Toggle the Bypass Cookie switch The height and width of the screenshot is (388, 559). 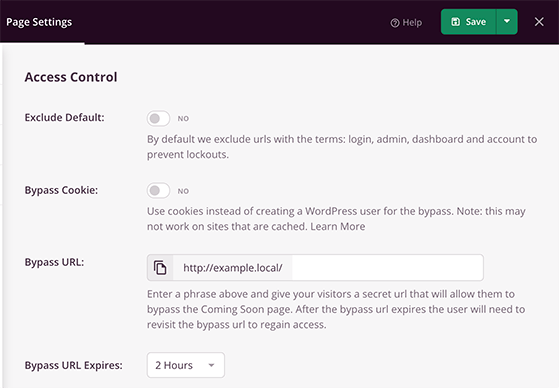(158, 191)
